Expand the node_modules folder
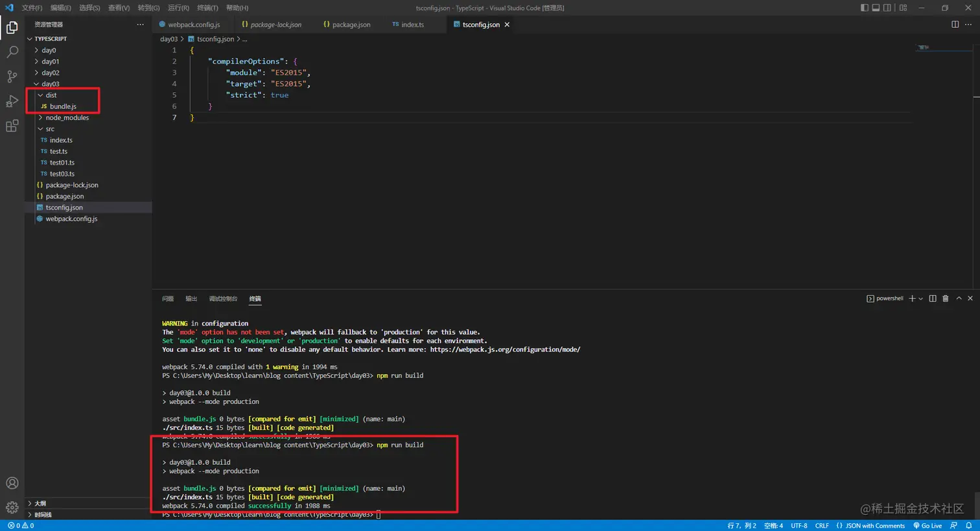This screenshot has height=531, width=980. [x=67, y=118]
